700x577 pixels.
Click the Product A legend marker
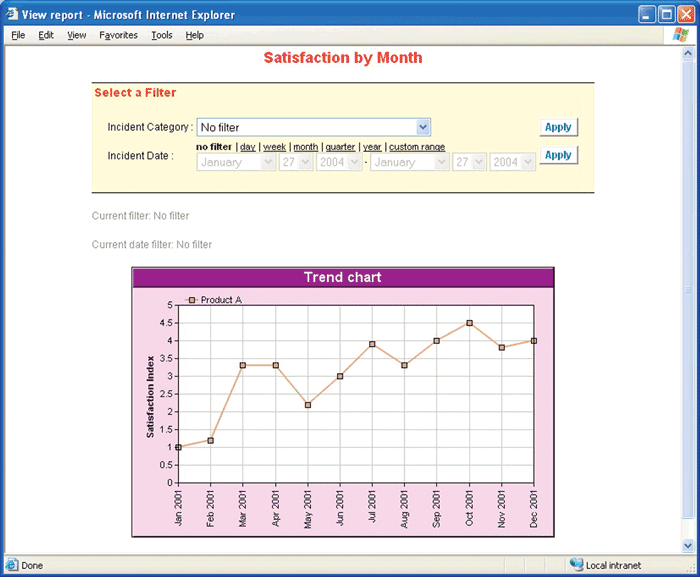click(192, 299)
